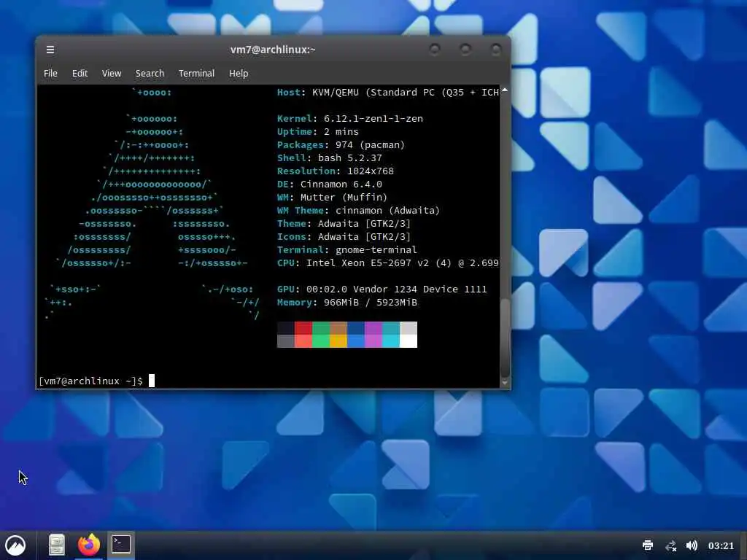The width and height of the screenshot is (747, 560).
Task: Click the Memory 966MiB / 5923MiB line
Action: click(347, 303)
